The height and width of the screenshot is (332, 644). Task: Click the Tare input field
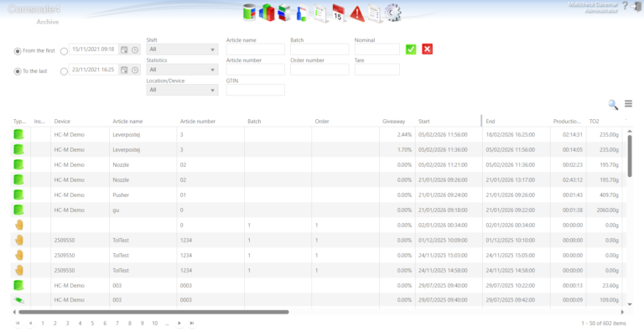tap(377, 70)
